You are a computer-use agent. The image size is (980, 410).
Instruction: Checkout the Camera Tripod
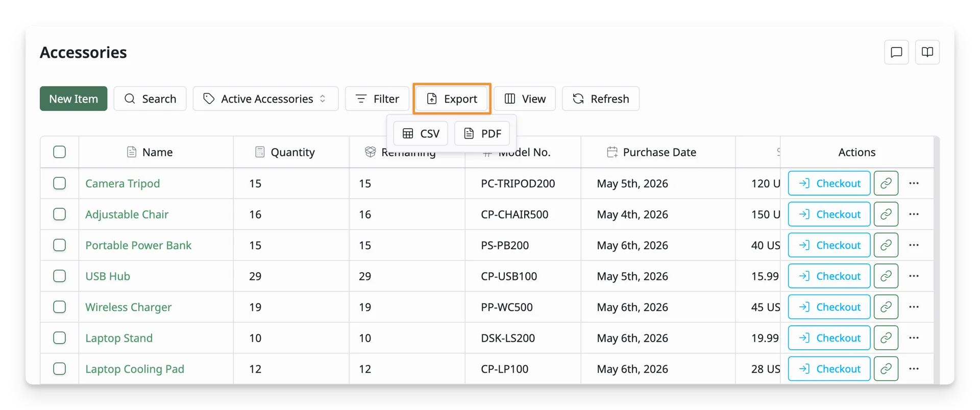(x=829, y=183)
